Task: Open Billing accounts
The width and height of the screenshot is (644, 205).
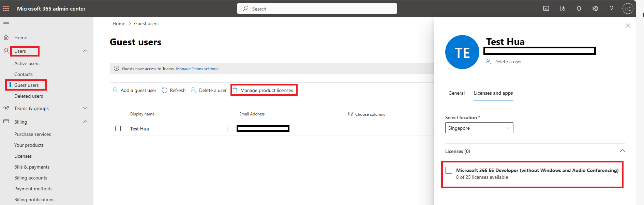Action: pos(31,178)
